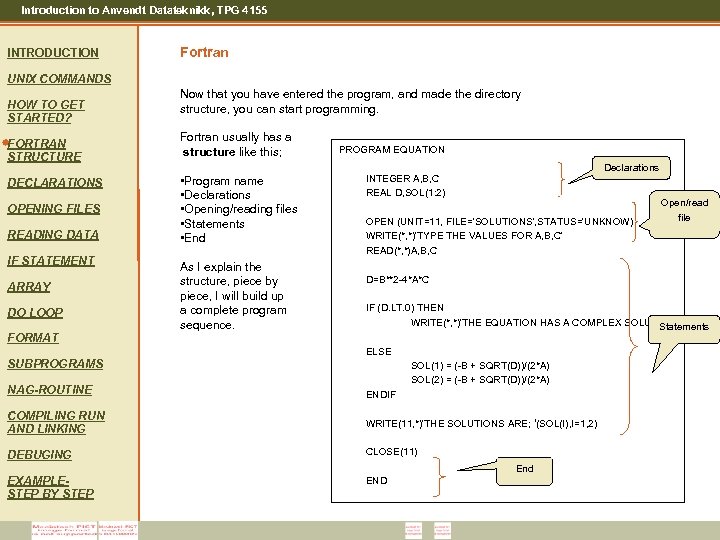Click the D=B**2-4*A*C line
Screen dimensions: 720x540
(397, 280)
